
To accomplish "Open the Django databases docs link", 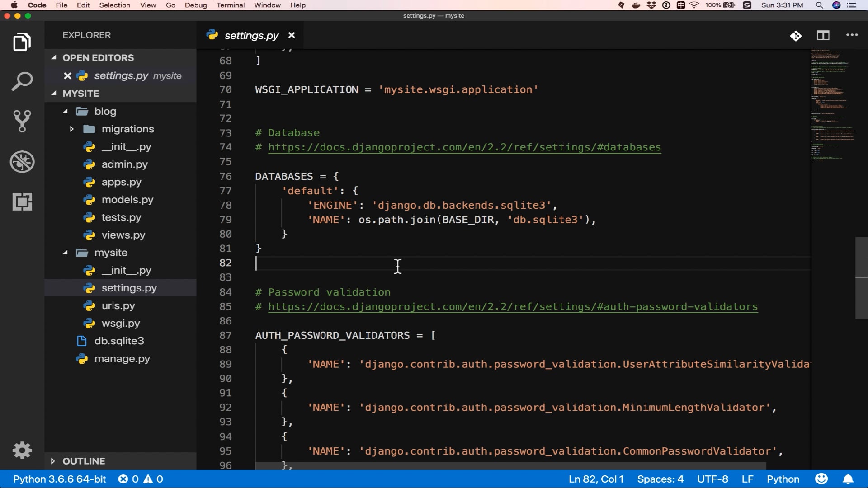I will 464,147.
